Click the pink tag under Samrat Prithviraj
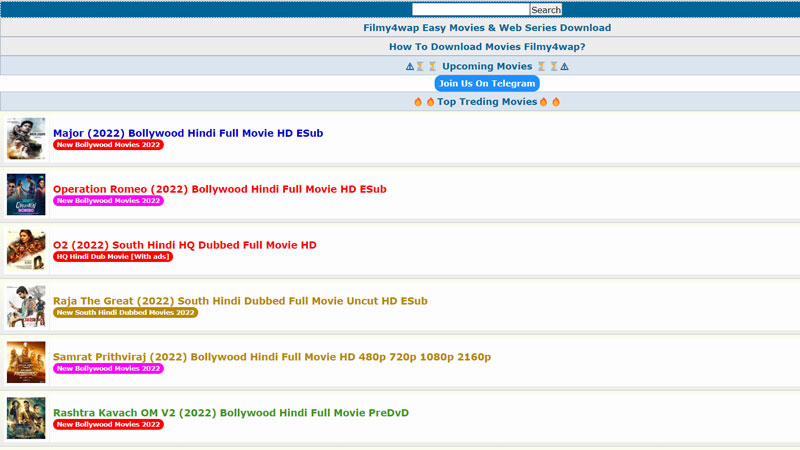 tap(108, 368)
